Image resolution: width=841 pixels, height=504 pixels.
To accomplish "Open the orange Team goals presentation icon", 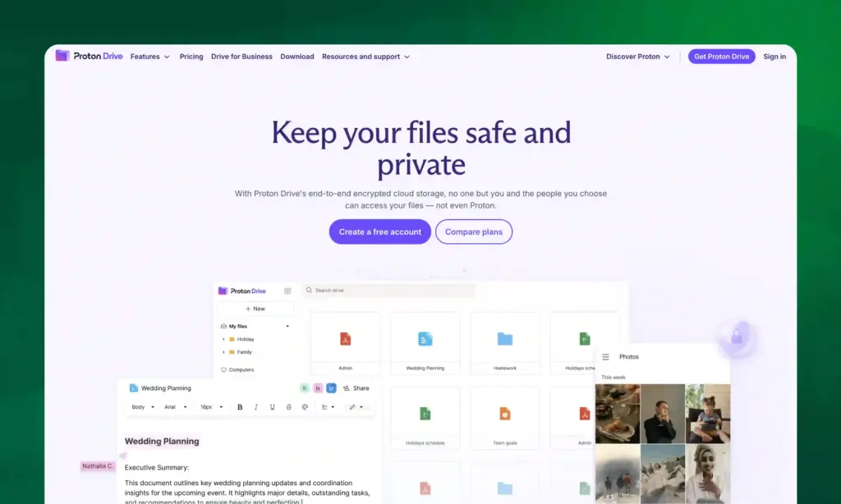I will (x=505, y=414).
